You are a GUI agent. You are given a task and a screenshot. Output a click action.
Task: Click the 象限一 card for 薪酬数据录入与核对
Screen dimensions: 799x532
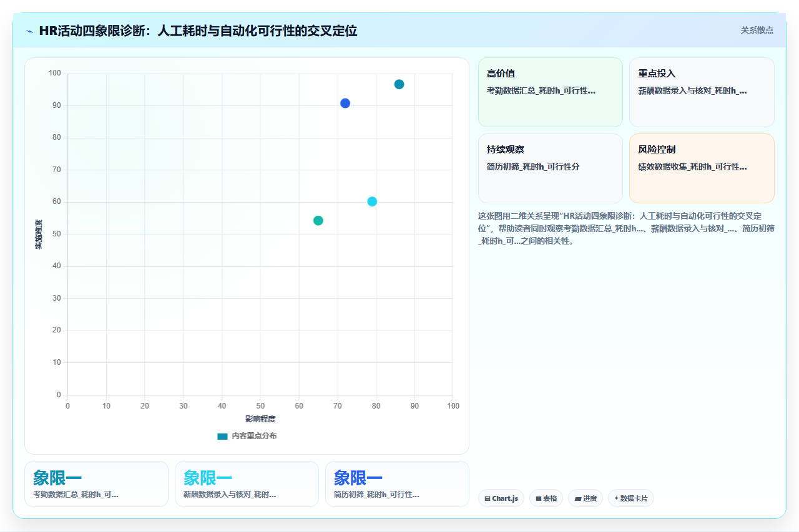pyautogui.click(x=247, y=484)
